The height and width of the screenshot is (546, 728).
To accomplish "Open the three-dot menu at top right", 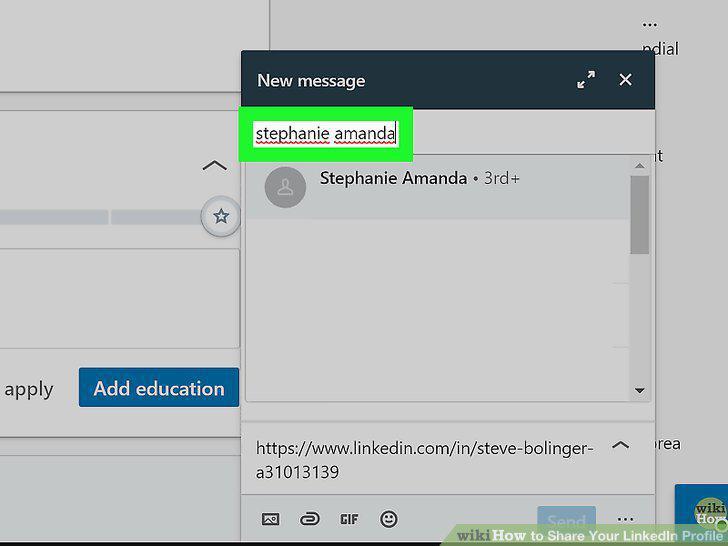I will 650,25.
